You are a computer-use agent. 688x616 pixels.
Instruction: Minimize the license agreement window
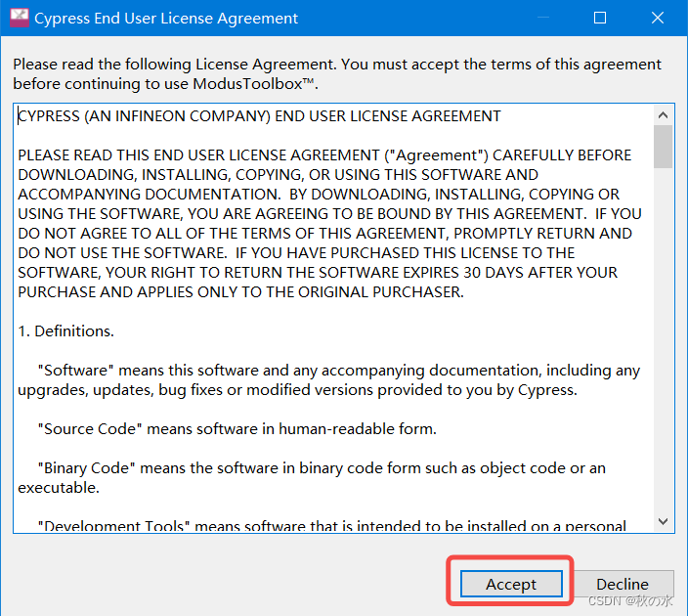click(x=543, y=18)
